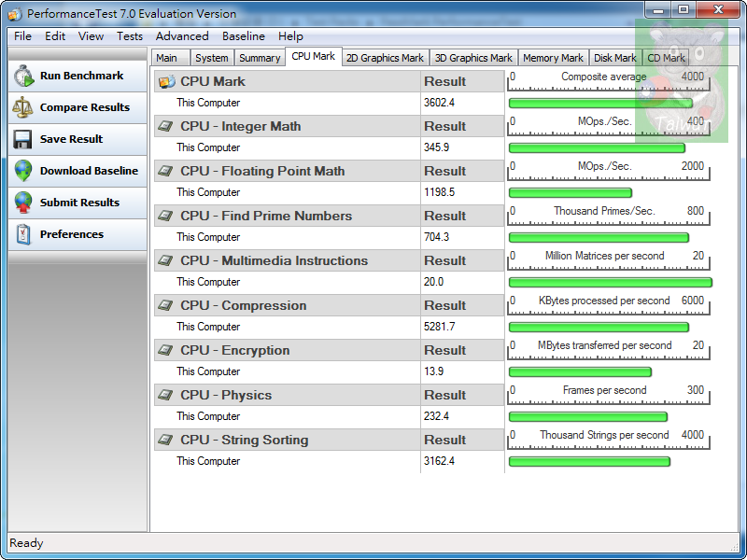Screen dimensions: 747x560
Task: Open the Baseline menu
Action: coord(243,36)
